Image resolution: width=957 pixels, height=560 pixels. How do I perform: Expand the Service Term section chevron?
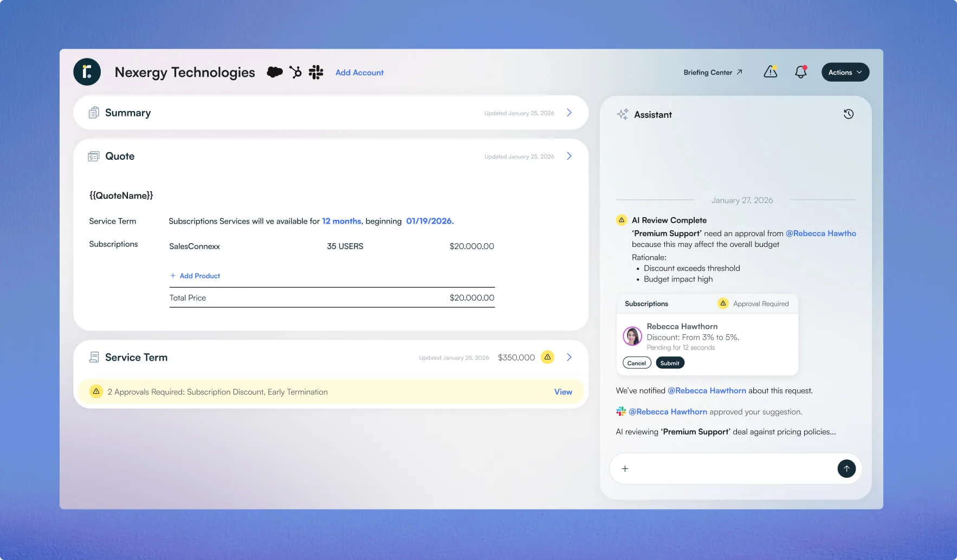[x=569, y=357]
